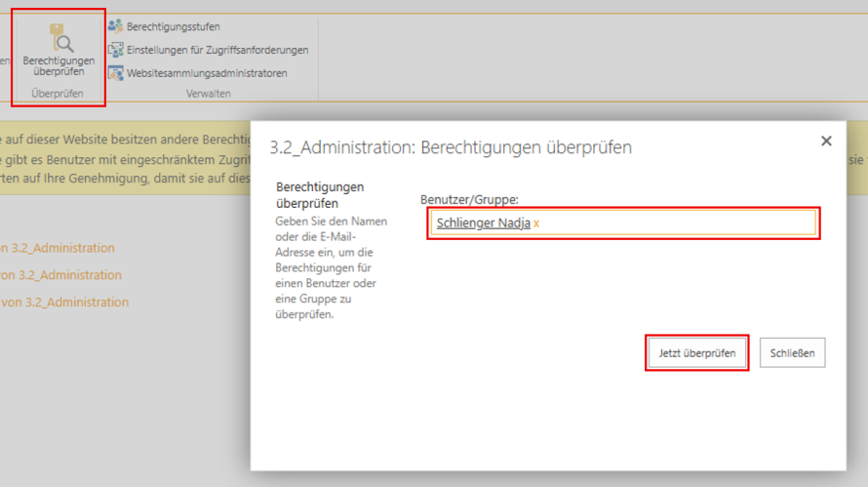Open Websitesammlungsadministratoren
868x487 pixels.
[207, 73]
